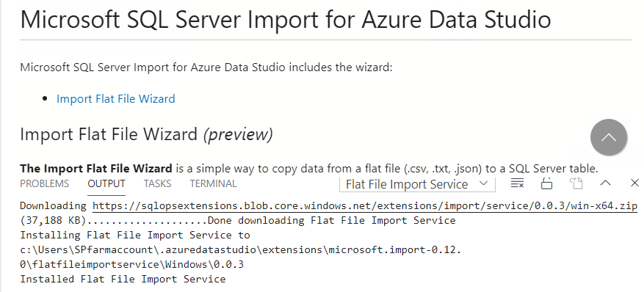Click the 'Installing Flat File Import Service to' line

click(135, 236)
